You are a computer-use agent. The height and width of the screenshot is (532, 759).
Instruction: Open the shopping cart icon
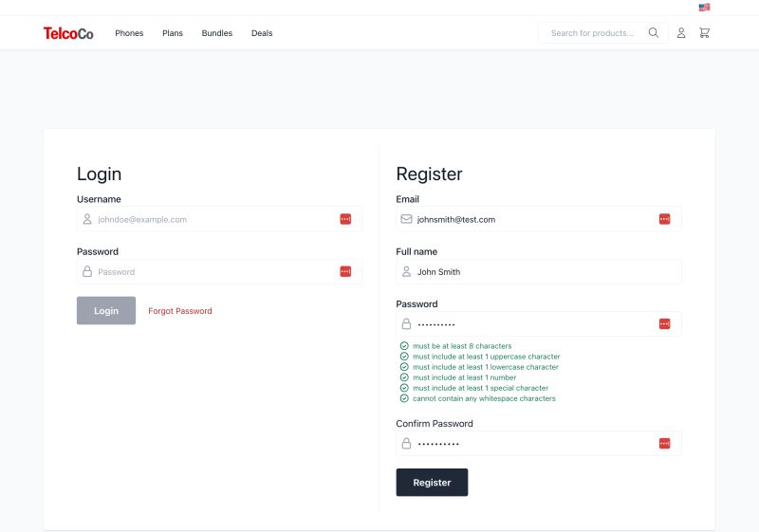704,33
